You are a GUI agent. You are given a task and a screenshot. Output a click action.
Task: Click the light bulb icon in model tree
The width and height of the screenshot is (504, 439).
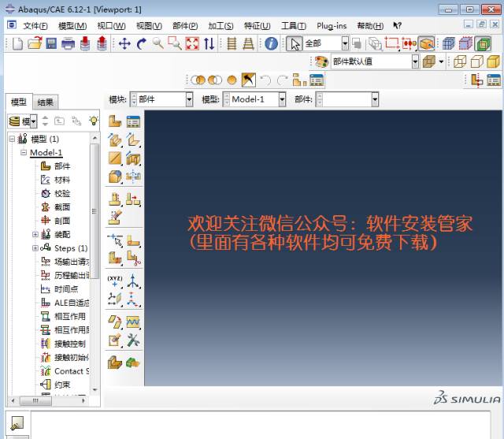coord(94,121)
